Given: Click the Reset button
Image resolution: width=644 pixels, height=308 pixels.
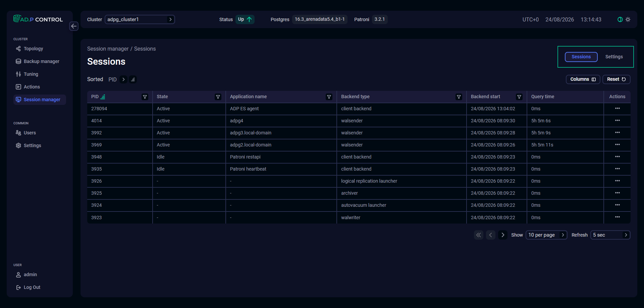Looking at the screenshot, I should point(616,79).
